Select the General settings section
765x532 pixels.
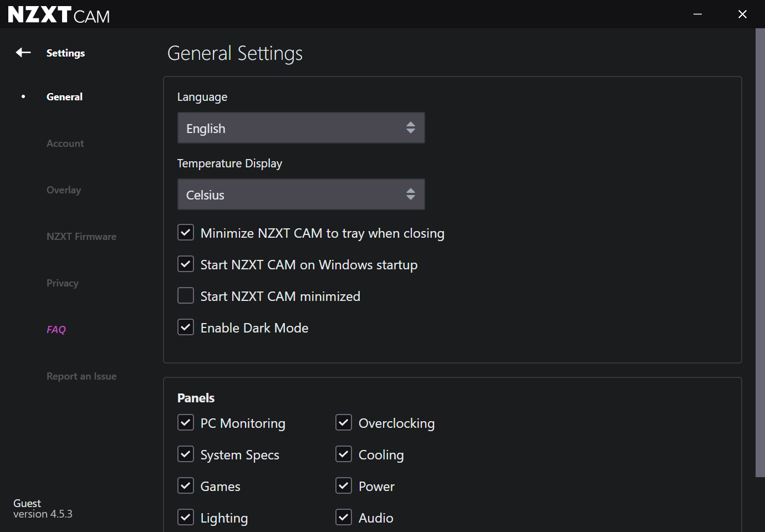tap(64, 96)
